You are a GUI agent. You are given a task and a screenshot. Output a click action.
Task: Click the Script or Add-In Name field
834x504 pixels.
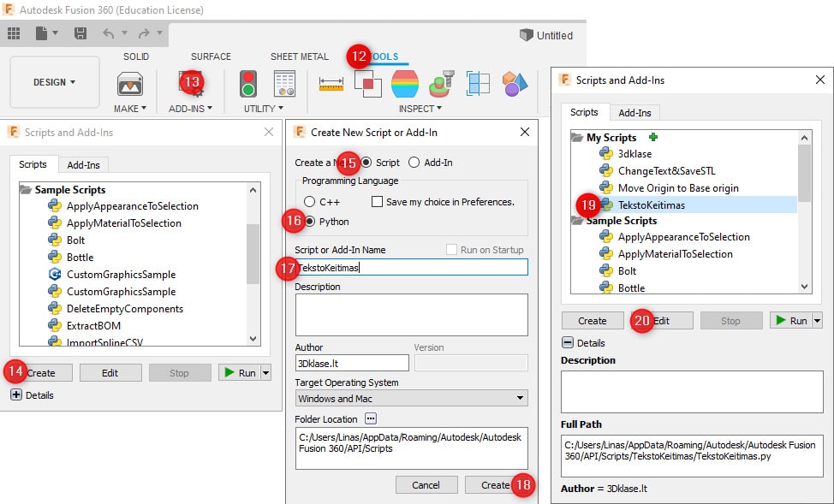pos(411,268)
